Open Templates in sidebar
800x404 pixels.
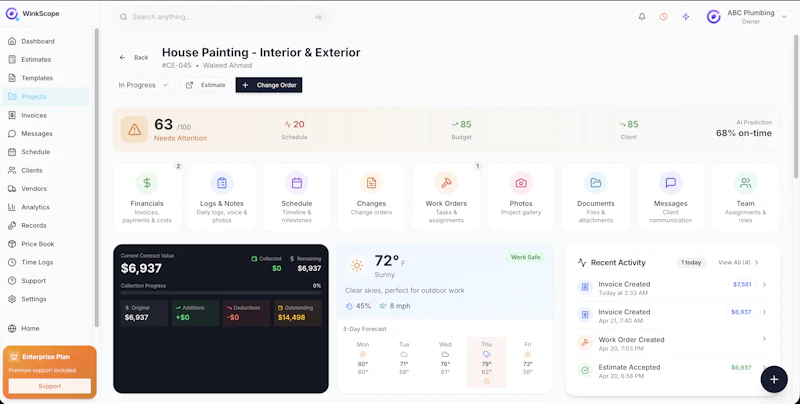(x=46, y=78)
